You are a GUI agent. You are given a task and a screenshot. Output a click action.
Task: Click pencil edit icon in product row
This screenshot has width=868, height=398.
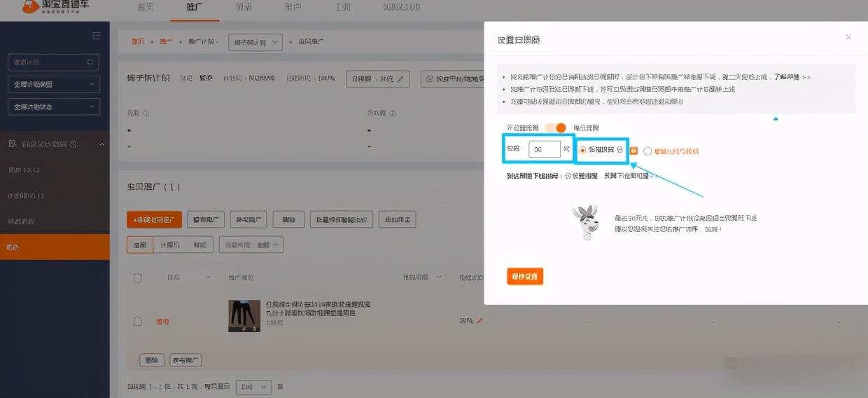tap(479, 321)
